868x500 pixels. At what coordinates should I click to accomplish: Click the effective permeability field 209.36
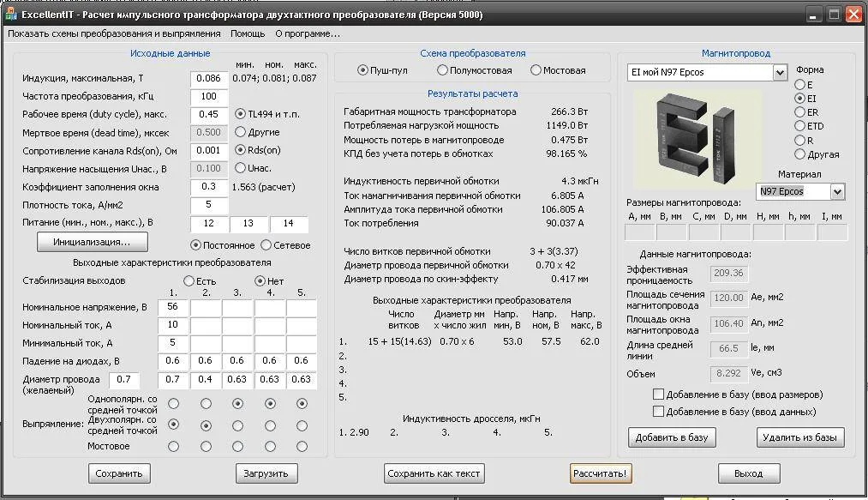coord(729,274)
